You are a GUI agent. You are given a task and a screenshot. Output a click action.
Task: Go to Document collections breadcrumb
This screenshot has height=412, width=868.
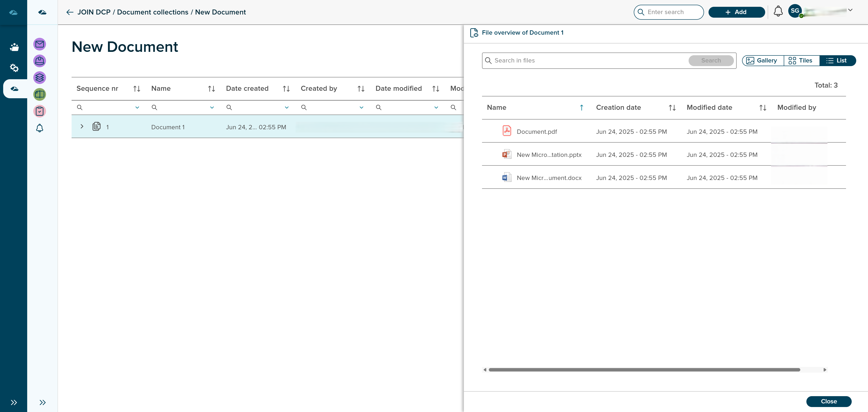pos(152,12)
